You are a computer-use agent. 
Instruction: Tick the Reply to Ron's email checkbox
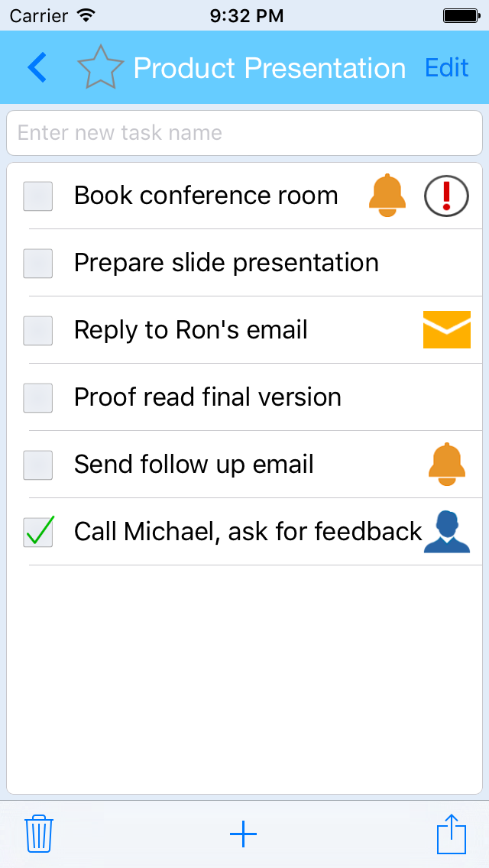(x=38, y=331)
